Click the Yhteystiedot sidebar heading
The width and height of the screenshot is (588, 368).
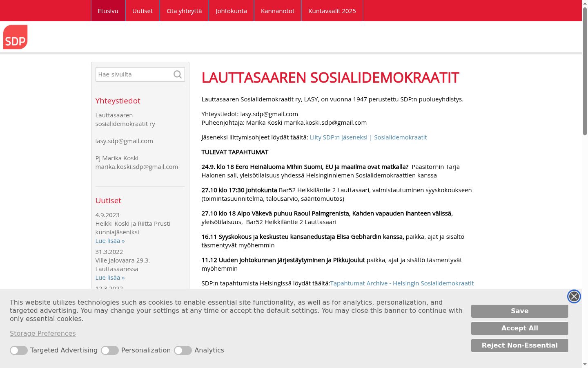[118, 101]
